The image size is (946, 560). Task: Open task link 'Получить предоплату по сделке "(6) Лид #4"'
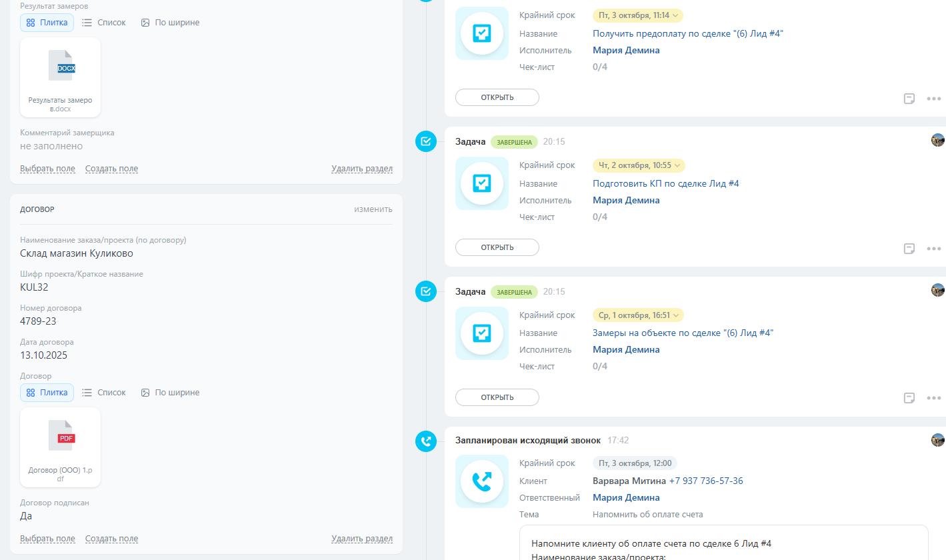click(x=688, y=33)
